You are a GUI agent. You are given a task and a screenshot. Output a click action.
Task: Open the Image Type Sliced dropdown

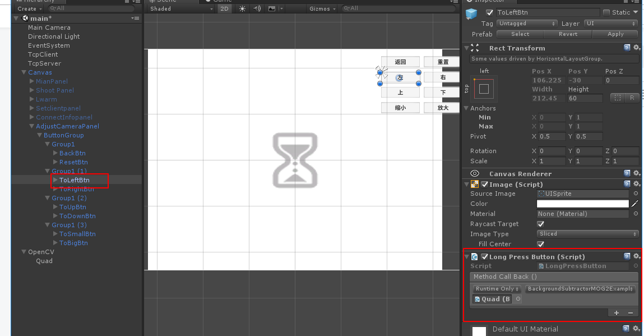coord(587,234)
